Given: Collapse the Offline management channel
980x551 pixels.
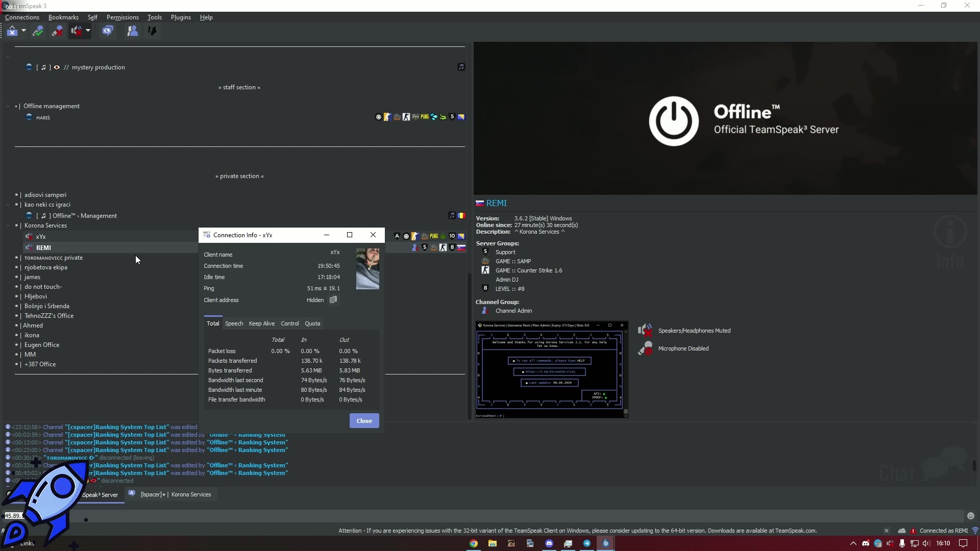Looking at the screenshot, I should tap(8, 106).
